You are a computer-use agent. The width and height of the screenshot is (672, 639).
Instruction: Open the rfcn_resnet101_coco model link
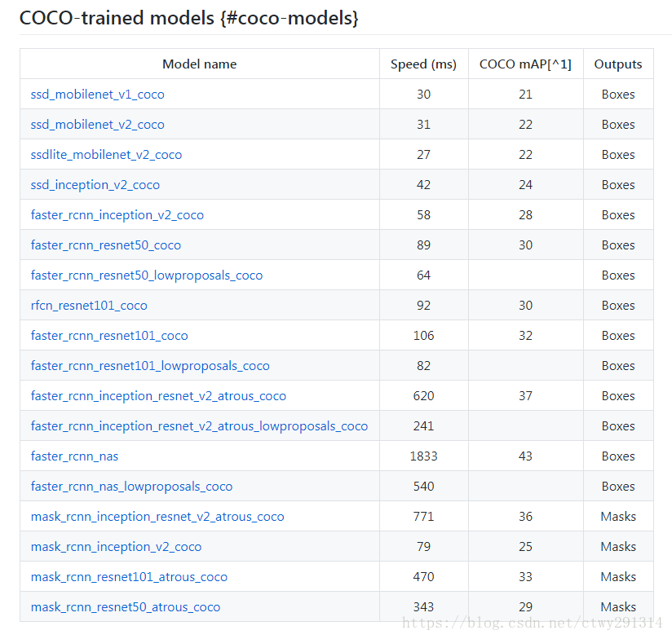pos(89,306)
